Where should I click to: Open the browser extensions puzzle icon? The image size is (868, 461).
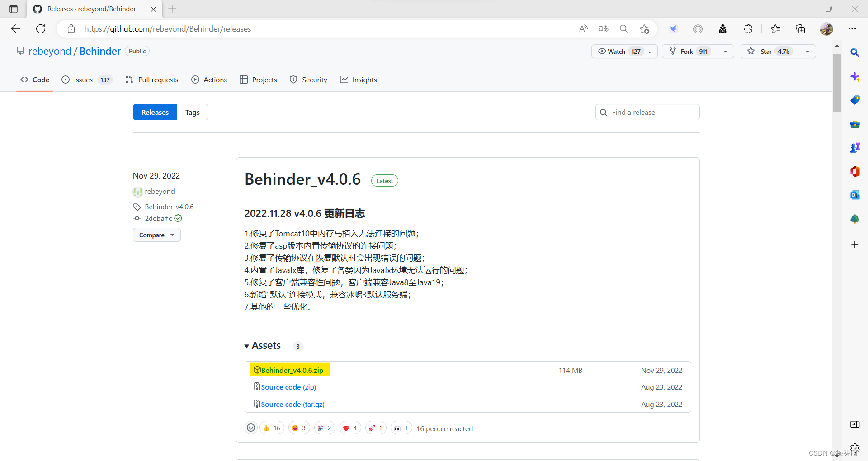(x=748, y=29)
